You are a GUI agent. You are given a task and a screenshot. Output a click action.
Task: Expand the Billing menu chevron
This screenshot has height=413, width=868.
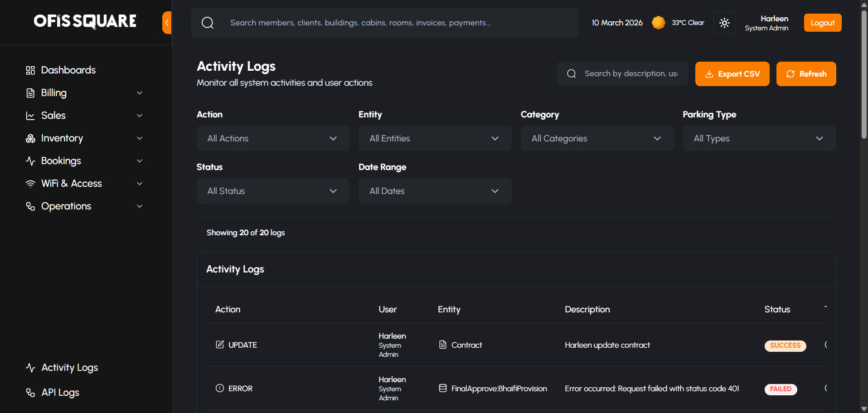[140, 93]
